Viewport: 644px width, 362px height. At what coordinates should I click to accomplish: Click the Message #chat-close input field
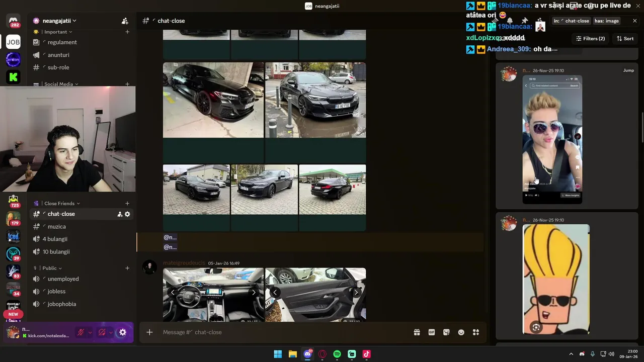[285, 332]
